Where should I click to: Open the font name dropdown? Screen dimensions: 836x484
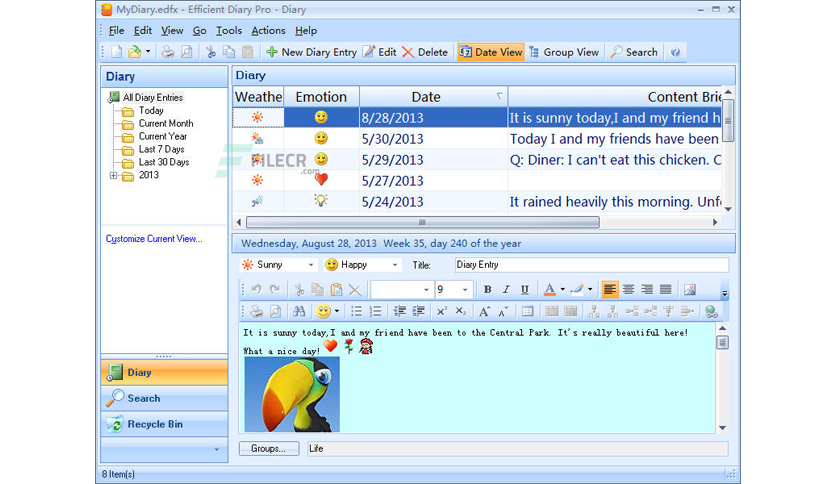tap(426, 290)
